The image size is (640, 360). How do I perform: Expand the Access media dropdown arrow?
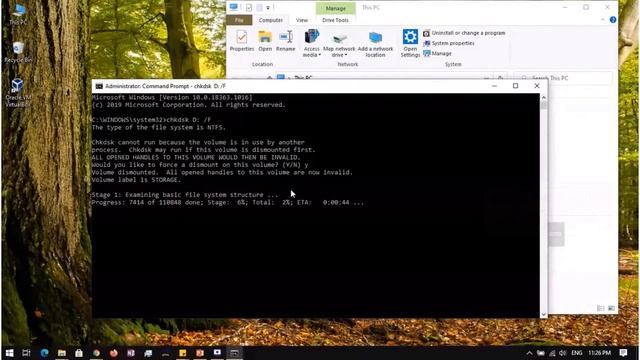pyautogui.click(x=320, y=55)
